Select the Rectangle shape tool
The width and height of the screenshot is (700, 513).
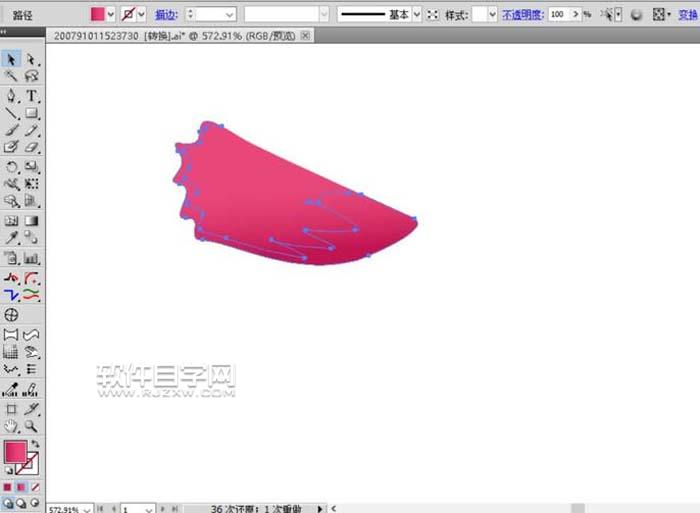[x=32, y=114]
